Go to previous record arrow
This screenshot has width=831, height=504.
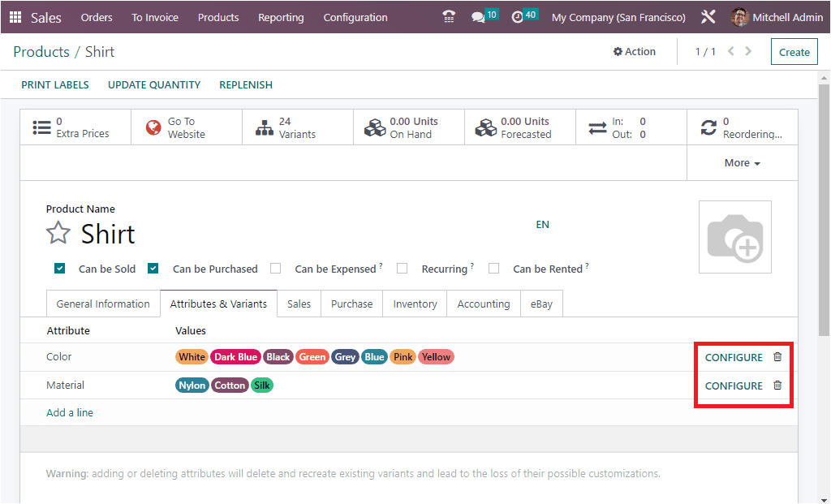point(731,51)
